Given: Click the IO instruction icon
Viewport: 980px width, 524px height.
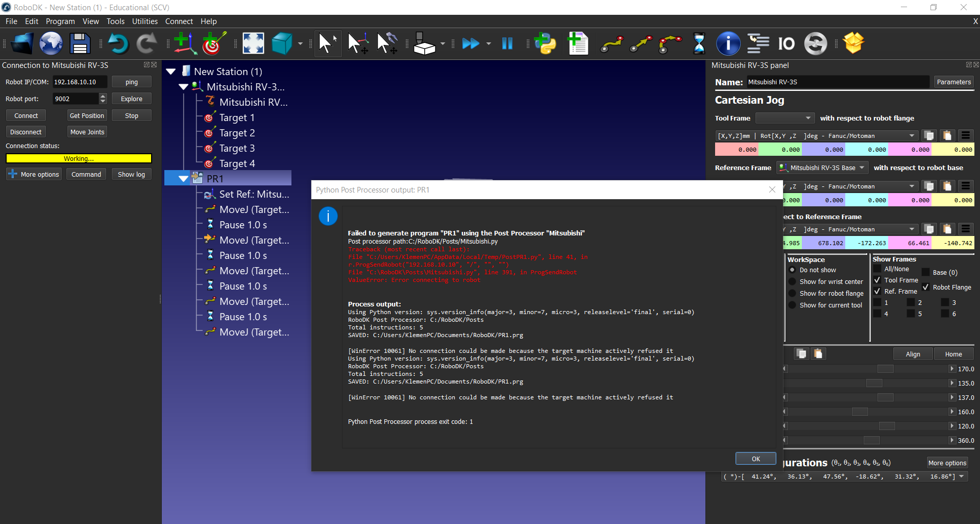Looking at the screenshot, I should point(786,44).
